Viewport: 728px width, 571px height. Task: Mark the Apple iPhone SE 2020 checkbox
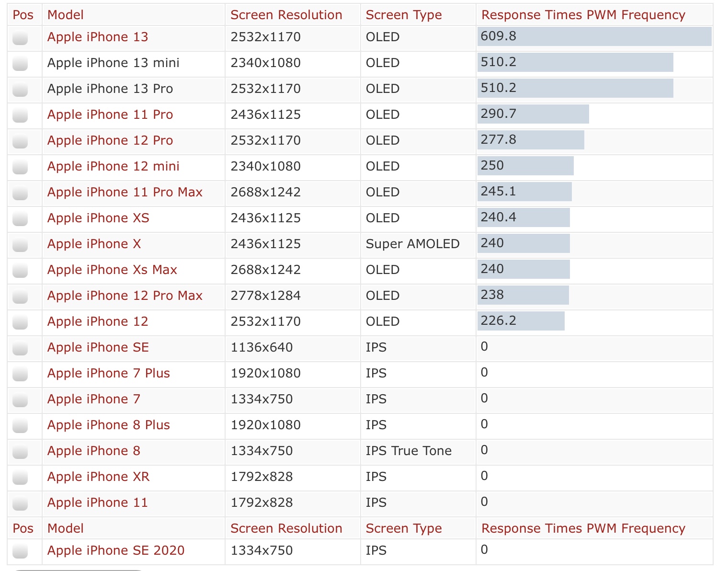(20, 551)
